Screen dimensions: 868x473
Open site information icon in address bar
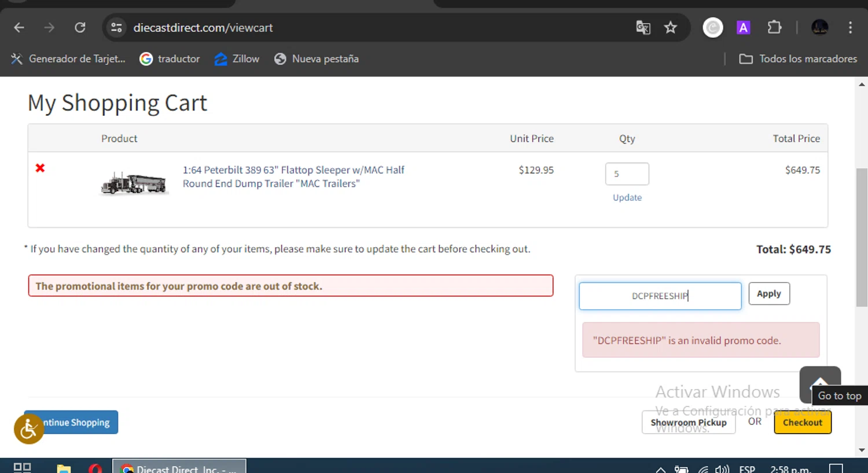point(116,27)
